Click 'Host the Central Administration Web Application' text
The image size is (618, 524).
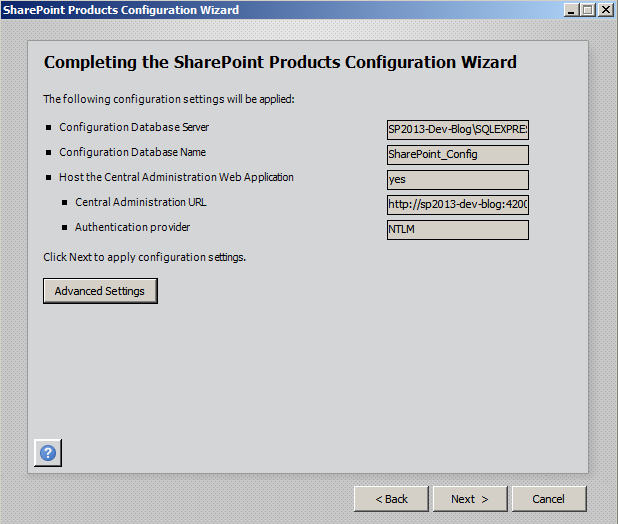(176, 177)
